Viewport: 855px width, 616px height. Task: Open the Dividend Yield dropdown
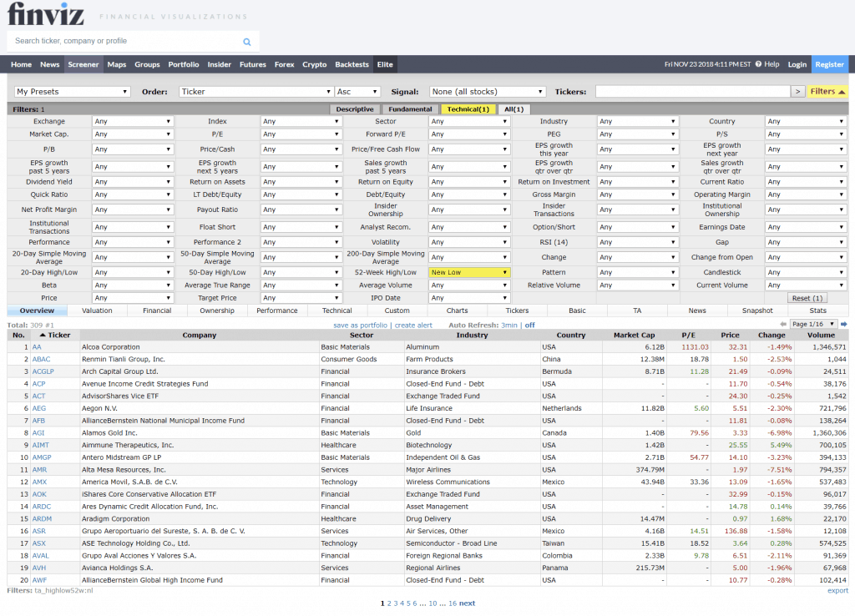(133, 182)
